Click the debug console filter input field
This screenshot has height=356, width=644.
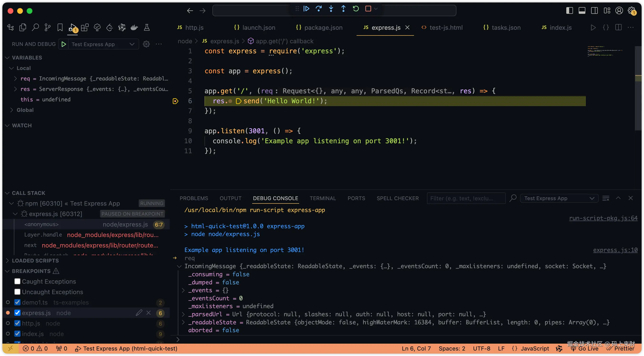coord(465,198)
